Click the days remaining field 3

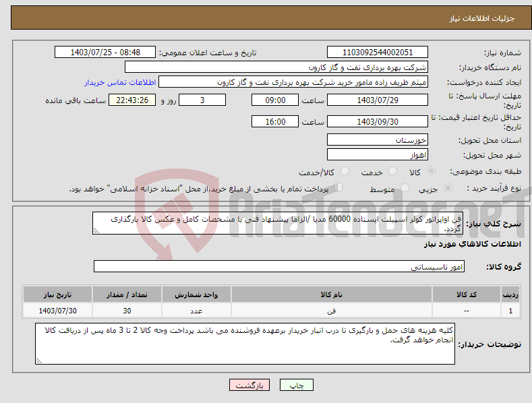coord(202,100)
